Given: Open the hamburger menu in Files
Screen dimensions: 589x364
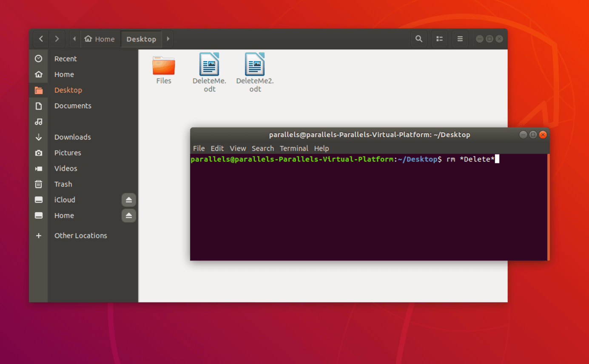Looking at the screenshot, I should (x=460, y=39).
